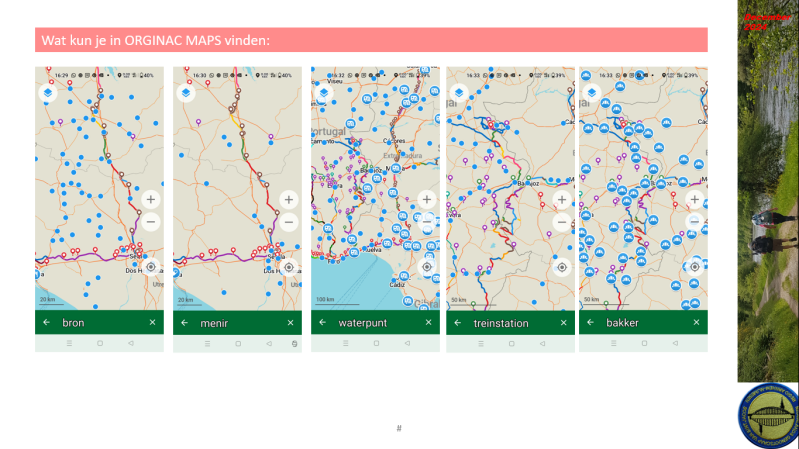Center on my location in menir map
The width and height of the screenshot is (799, 449).
coord(288,267)
